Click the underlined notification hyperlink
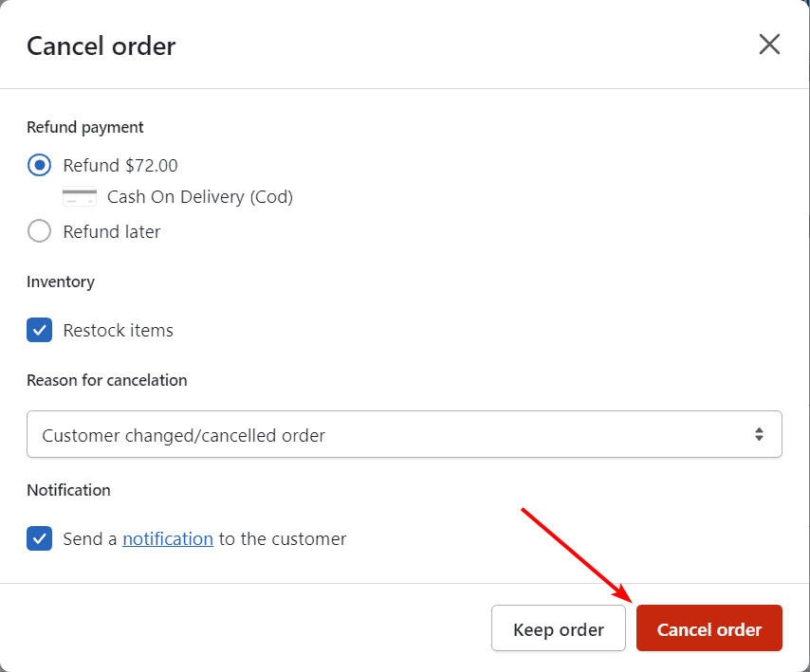Screen dimensions: 810x672 pyautogui.click(x=167, y=538)
